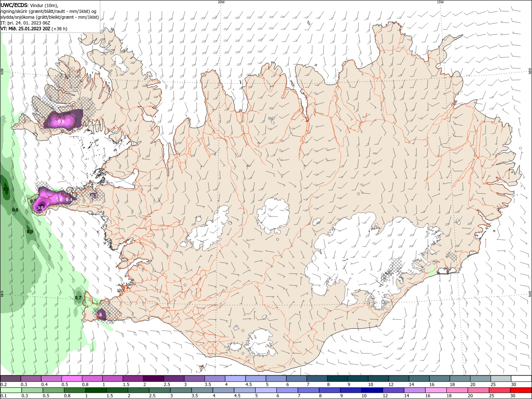Click the 0.8 rain value in the offshore green band

pos(15,210)
